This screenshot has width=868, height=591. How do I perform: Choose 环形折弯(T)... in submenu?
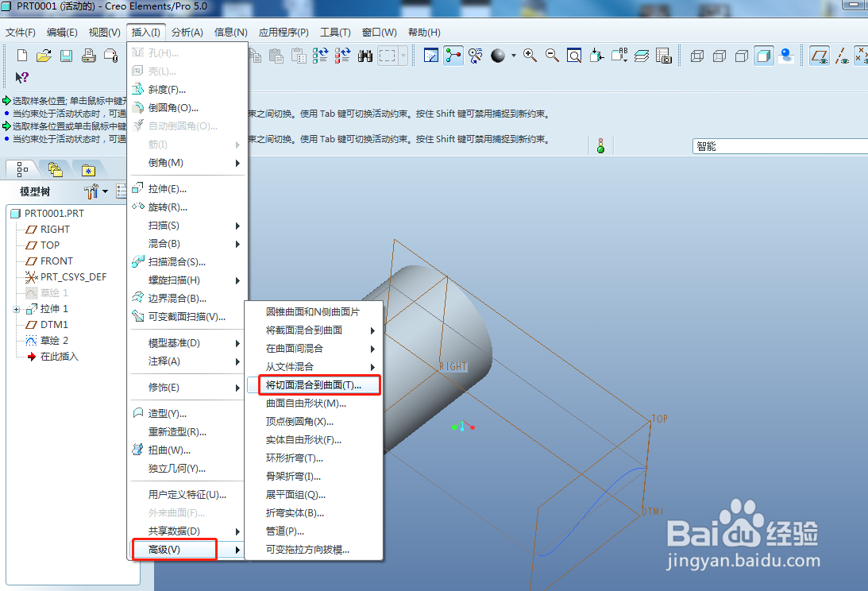pos(314,458)
